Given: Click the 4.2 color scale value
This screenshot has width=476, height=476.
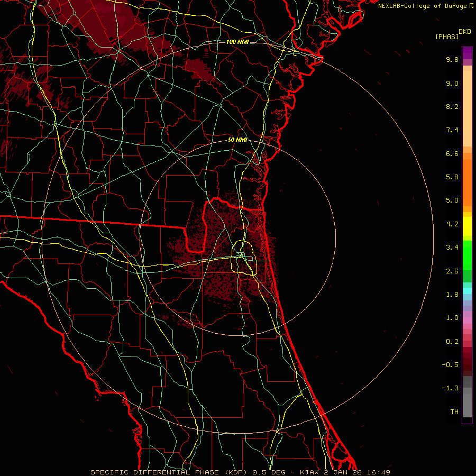Looking at the screenshot, I should [x=452, y=224].
